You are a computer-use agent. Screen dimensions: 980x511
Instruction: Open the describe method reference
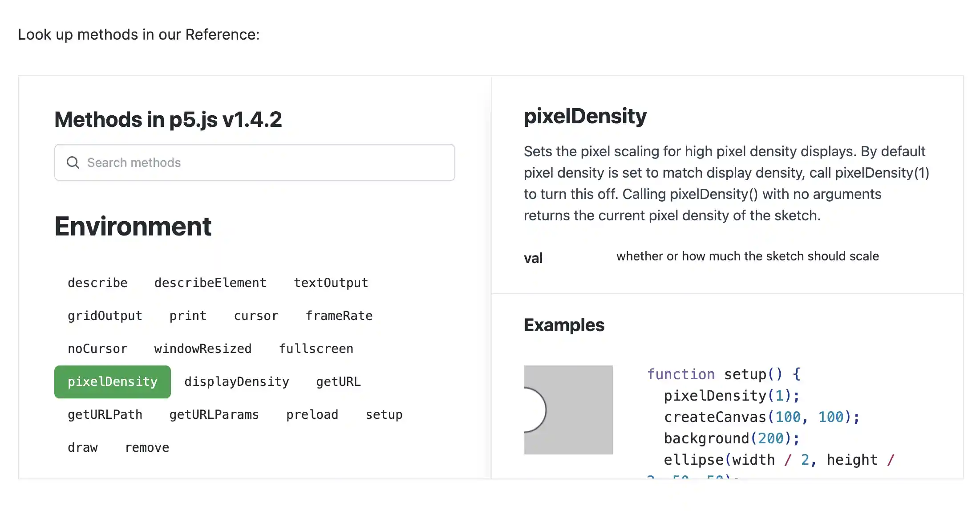point(97,283)
